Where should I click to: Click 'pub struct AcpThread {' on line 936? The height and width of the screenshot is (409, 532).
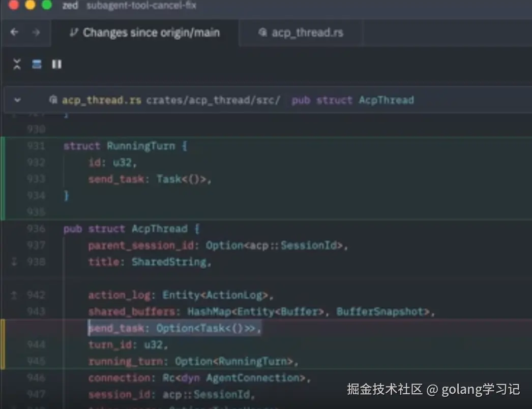132,229
